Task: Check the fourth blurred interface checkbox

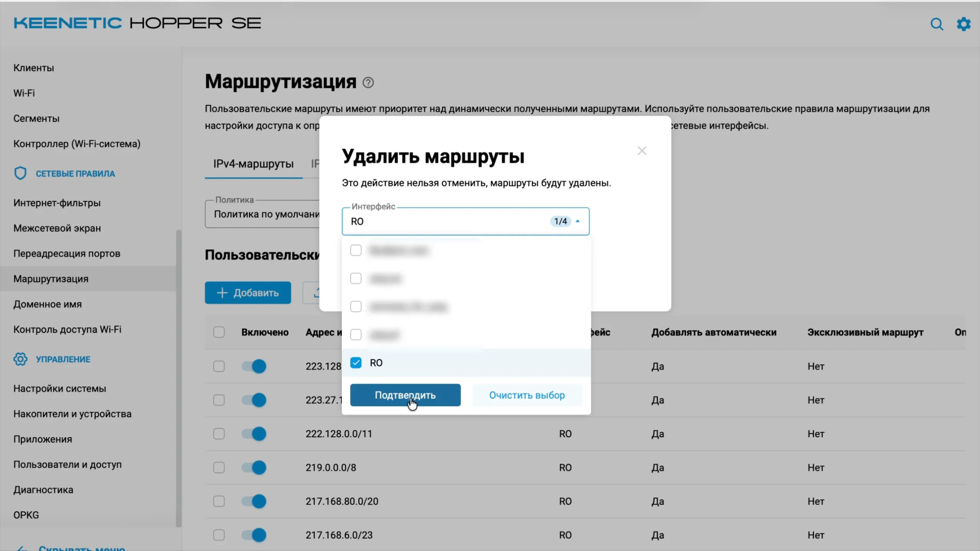Action: pyautogui.click(x=356, y=335)
